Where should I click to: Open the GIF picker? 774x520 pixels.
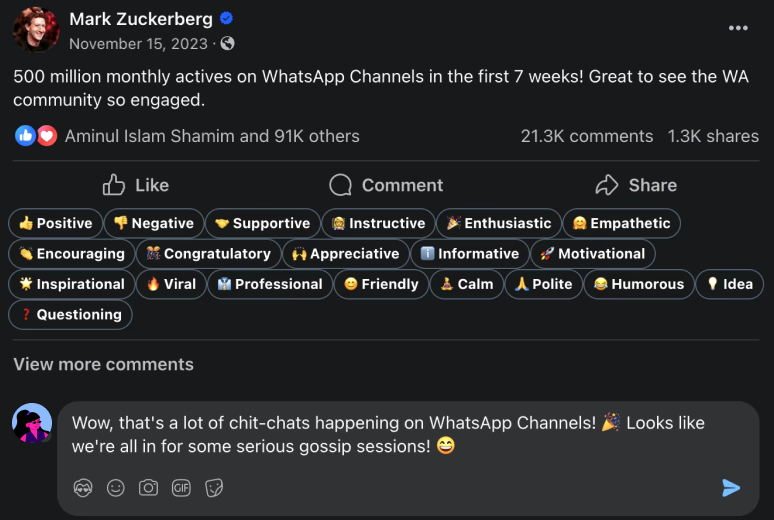[x=181, y=487]
